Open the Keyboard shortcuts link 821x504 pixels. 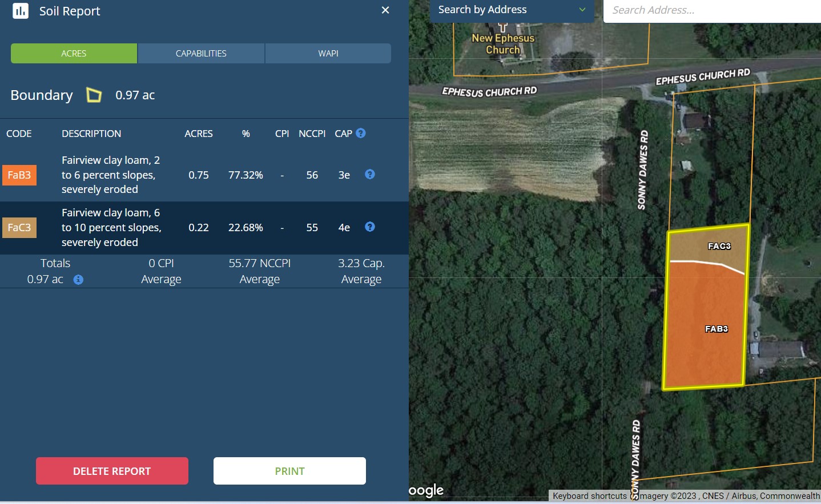tap(589, 496)
